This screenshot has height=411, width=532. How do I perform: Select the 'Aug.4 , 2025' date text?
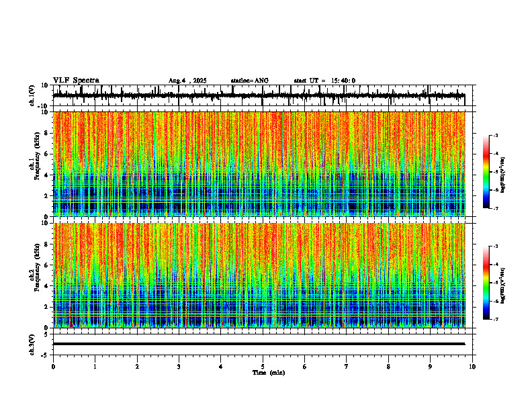coord(187,81)
